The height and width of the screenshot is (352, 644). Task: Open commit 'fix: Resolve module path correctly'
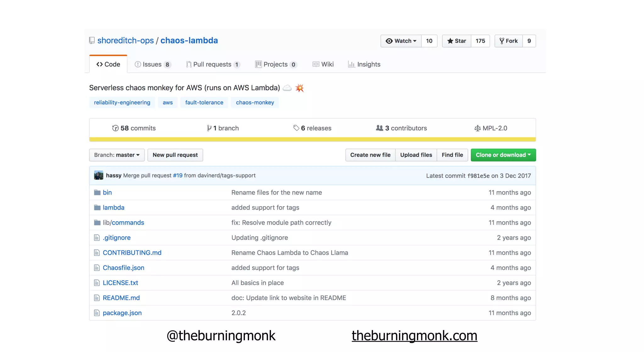tap(281, 223)
